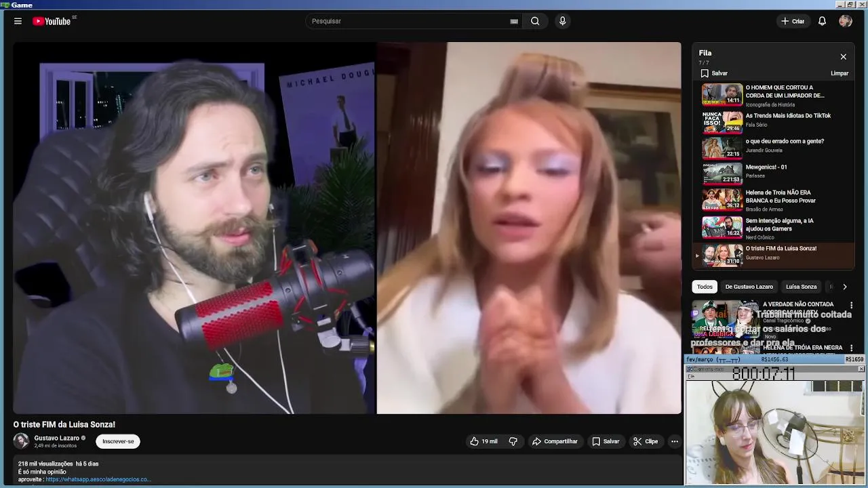Image resolution: width=868 pixels, height=488 pixels.
Task: Click the video title O triste FIM da Luisa Sonza!
Action: (64, 424)
